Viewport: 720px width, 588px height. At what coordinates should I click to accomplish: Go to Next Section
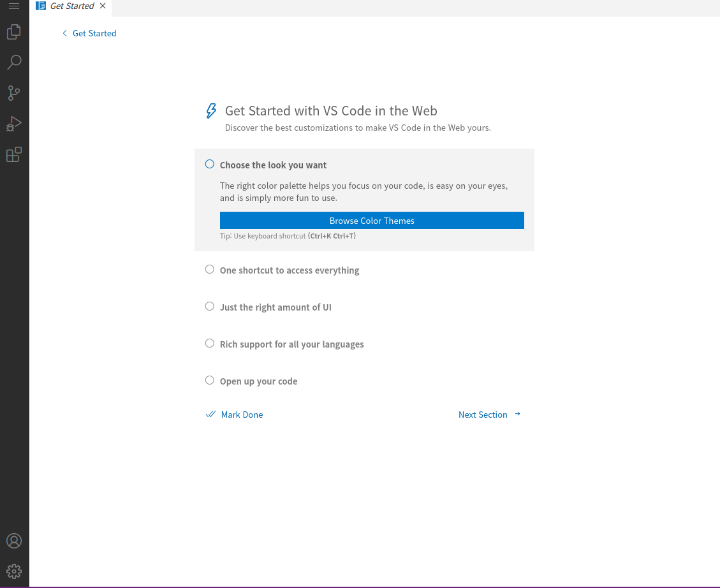tap(483, 415)
